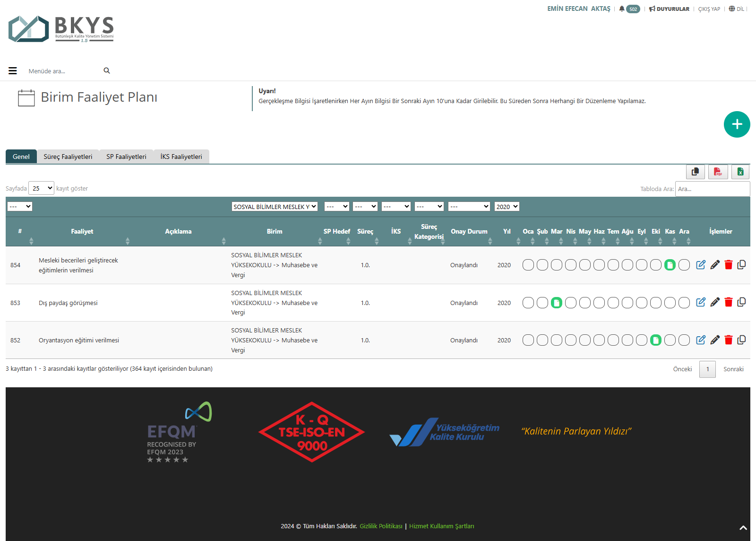Screen dimensions: 756x541
Task: Toggle December circle for row 852
Action: (684, 340)
